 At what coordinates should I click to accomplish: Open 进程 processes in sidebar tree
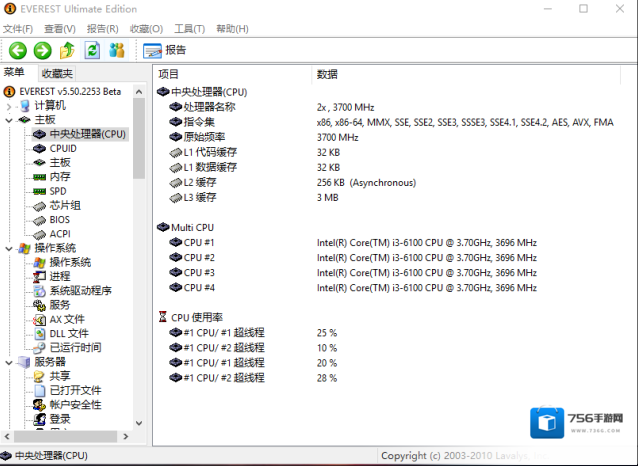click(x=60, y=277)
